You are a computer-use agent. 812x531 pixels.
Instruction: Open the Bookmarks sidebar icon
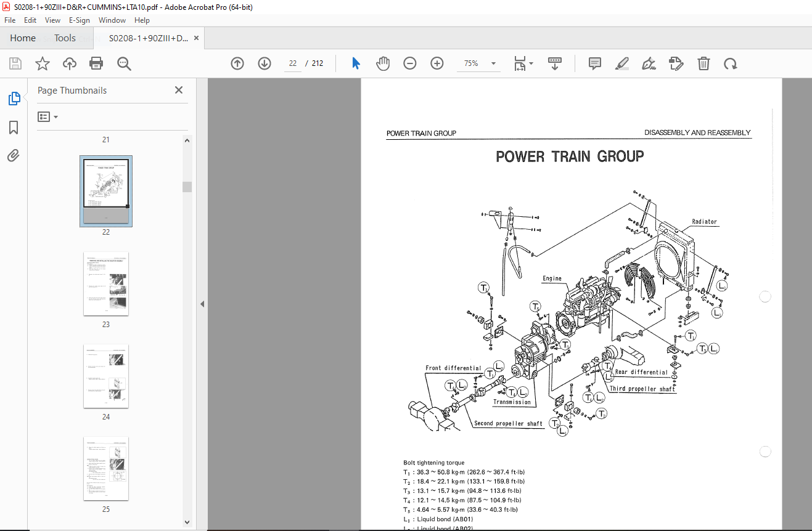click(x=14, y=128)
